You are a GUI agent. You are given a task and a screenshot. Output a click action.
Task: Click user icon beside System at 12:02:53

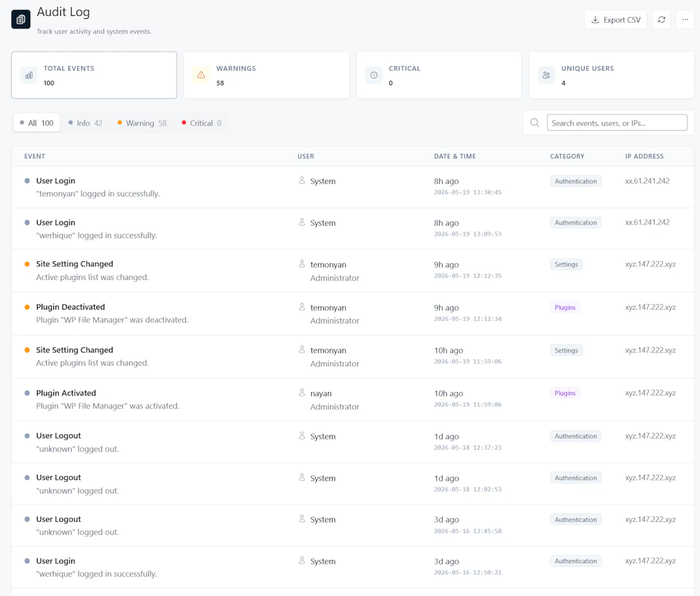(302, 477)
